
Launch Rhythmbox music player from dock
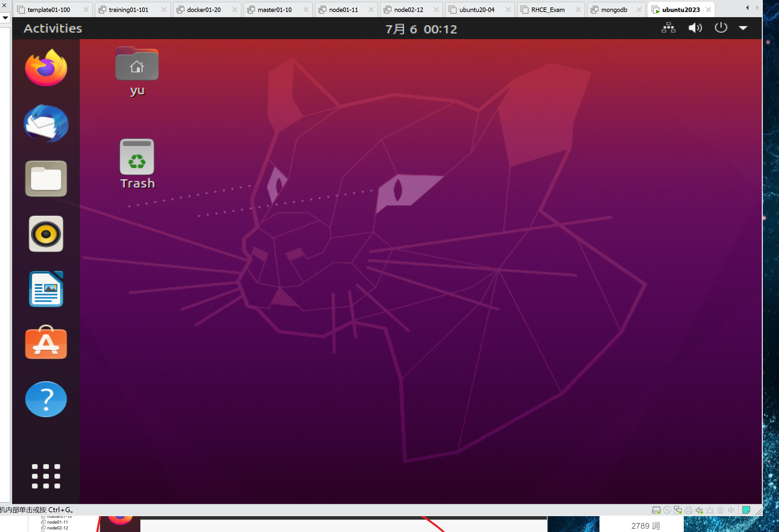46,233
